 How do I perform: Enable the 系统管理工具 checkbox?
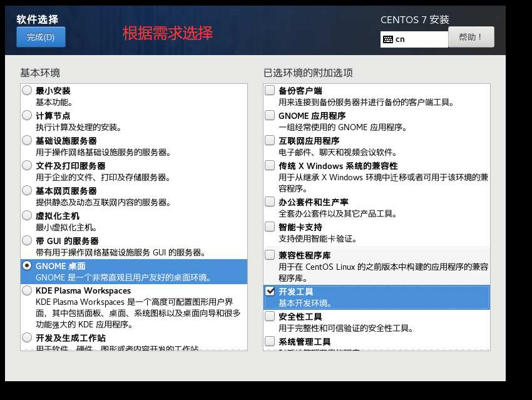point(270,341)
